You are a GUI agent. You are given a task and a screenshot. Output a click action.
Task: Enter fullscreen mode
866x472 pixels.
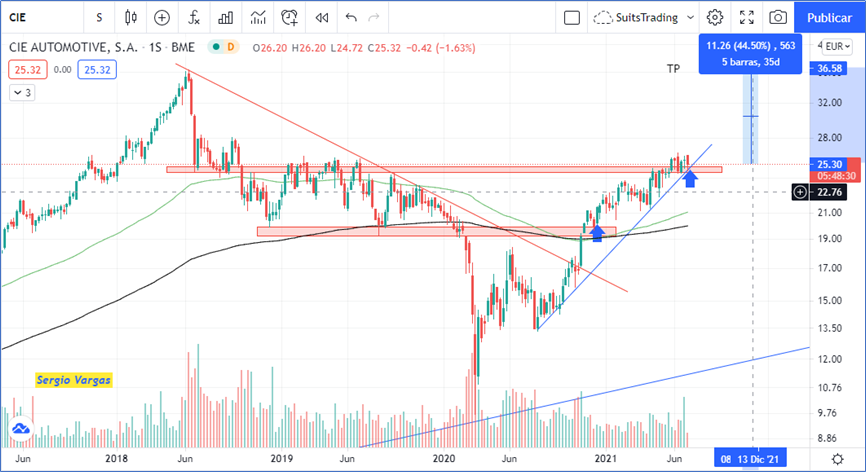coord(745,17)
